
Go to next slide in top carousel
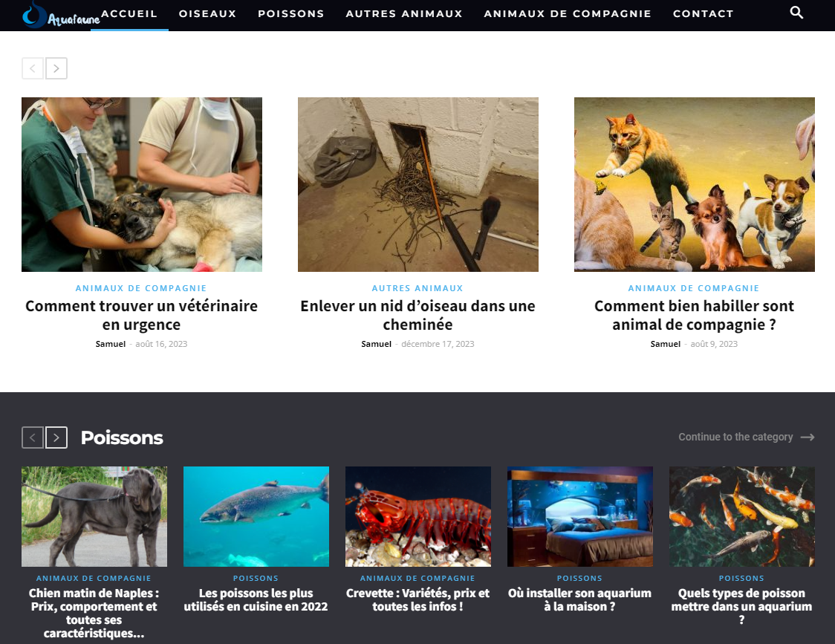pos(56,68)
